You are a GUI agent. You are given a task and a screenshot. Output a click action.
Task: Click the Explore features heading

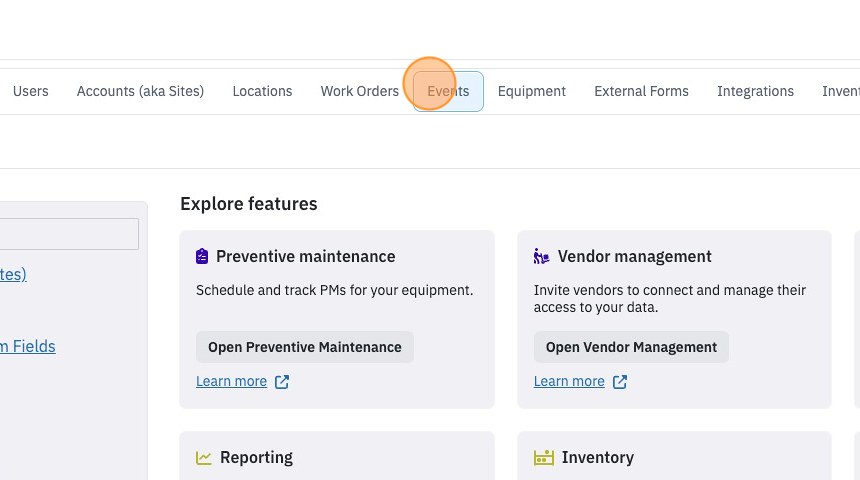[249, 204]
